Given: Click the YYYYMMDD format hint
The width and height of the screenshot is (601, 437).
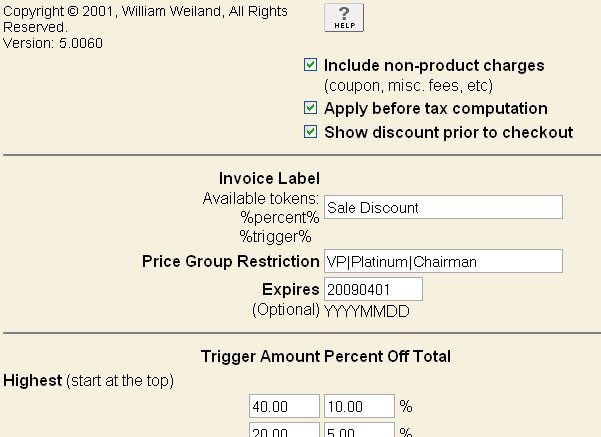Looking at the screenshot, I should coord(367,311).
